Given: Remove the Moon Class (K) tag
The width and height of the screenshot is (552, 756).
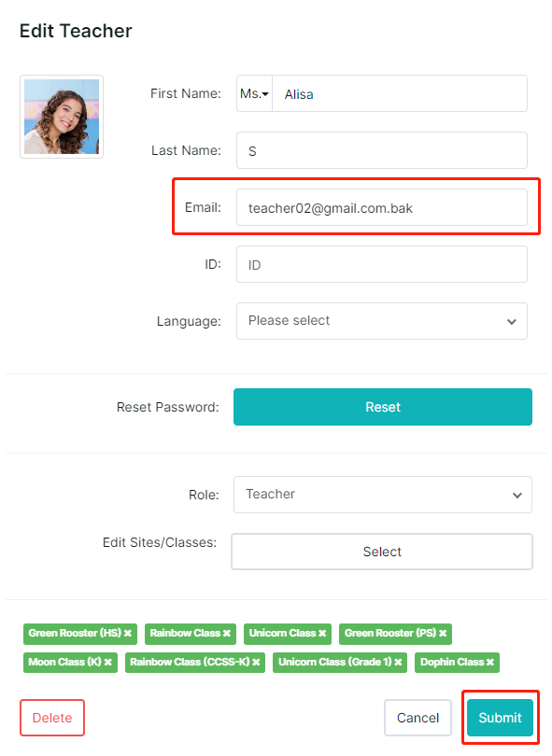Looking at the screenshot, I should 108,663.
